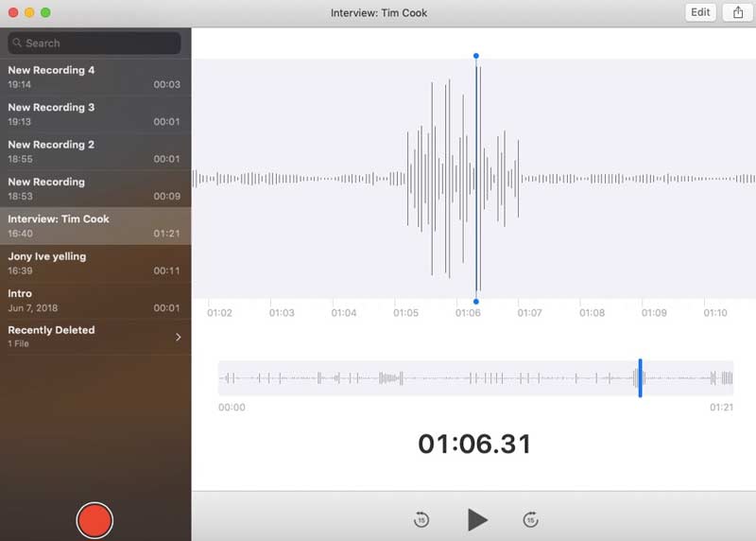Viewport: 756px width, 541px height.
Task: Select New Recording 3
Action: click(94, 114)
